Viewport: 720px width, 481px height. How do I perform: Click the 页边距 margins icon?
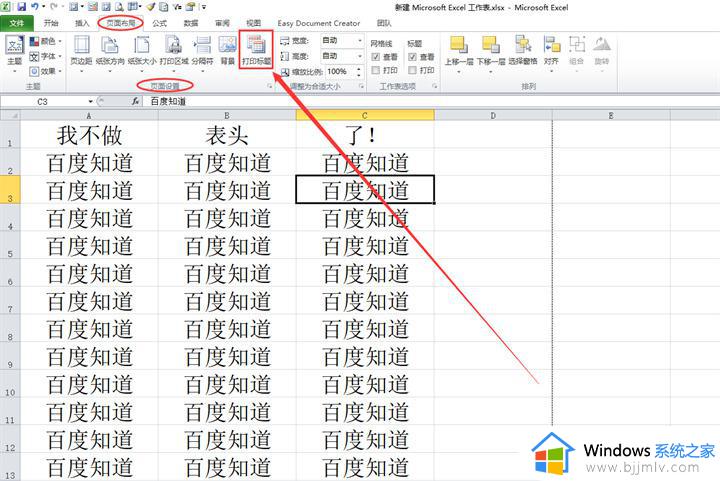point(81,45)
